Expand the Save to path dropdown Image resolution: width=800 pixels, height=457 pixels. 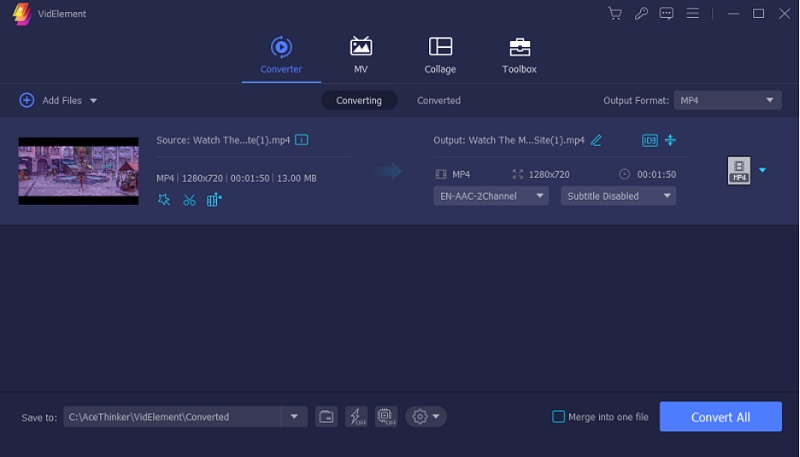[294, 417]
